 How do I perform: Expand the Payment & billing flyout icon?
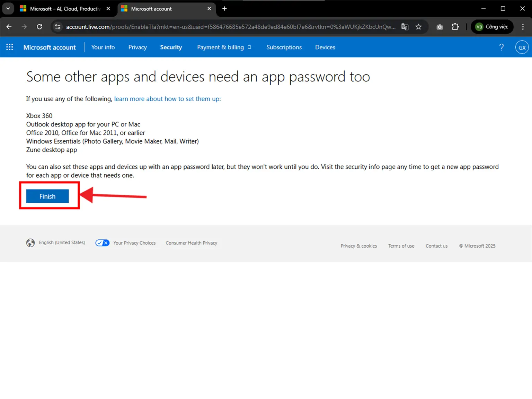pyautogui.click(x=249, y=47)
